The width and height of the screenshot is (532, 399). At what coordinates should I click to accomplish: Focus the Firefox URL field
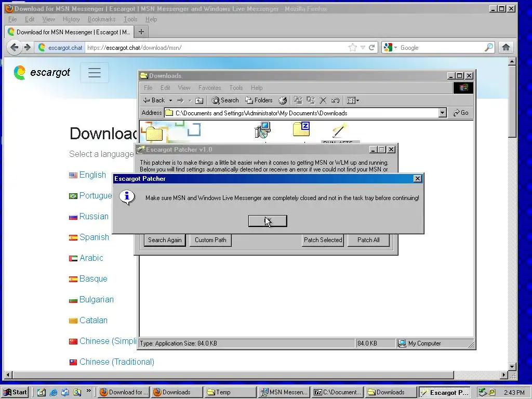(x=216, y=47)
